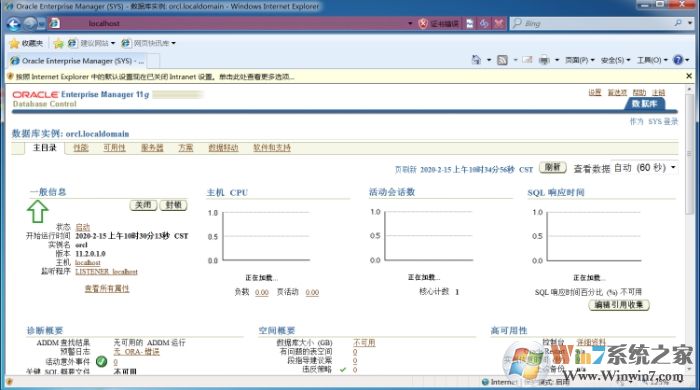Click the Intranet settings information bar message
This screenshot has width=700, height=390.
[x=155, y=77]
